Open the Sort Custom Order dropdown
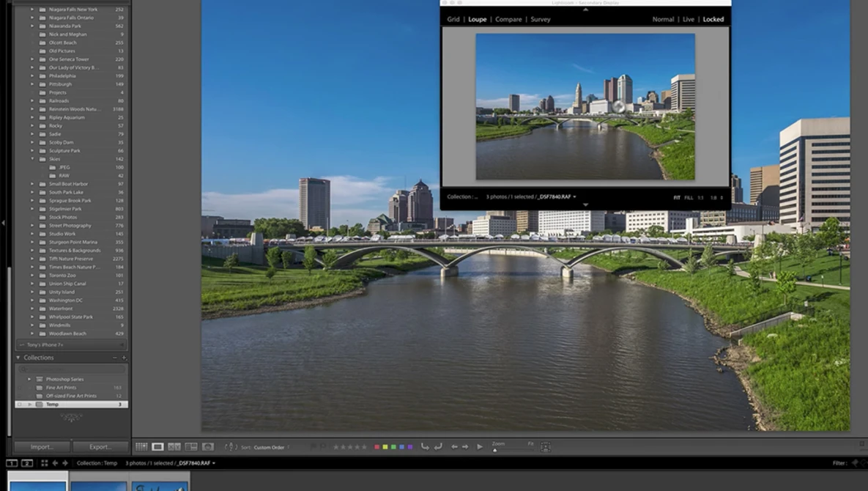This screenshot has width=868, height=491. click(x=271, y=447)
